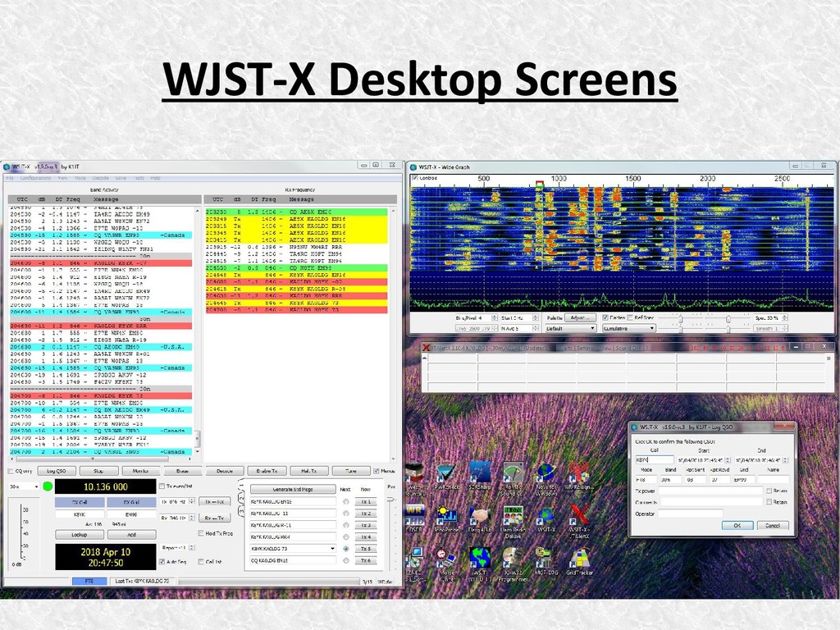This screenshot has width=840, height=630.
Task: Open the WSJT-X desktop shortcut
Action: [x=546, y=518]
